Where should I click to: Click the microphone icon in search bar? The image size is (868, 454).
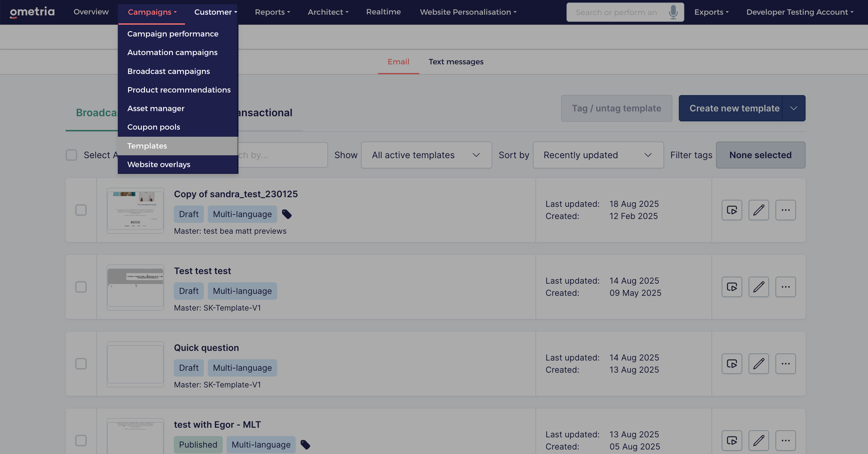click(673, 12)
